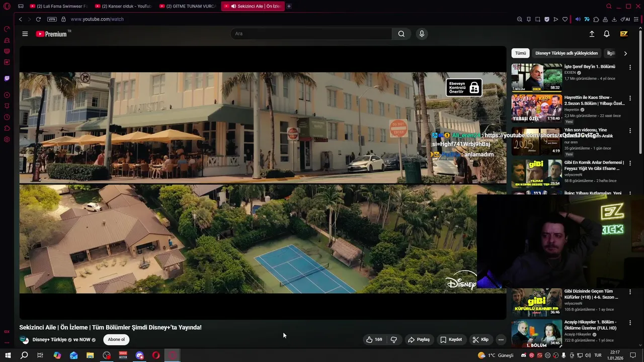644x362 pixels.
Task: Click the Opera ad-blocker shield icon
Action: point(547,19)
